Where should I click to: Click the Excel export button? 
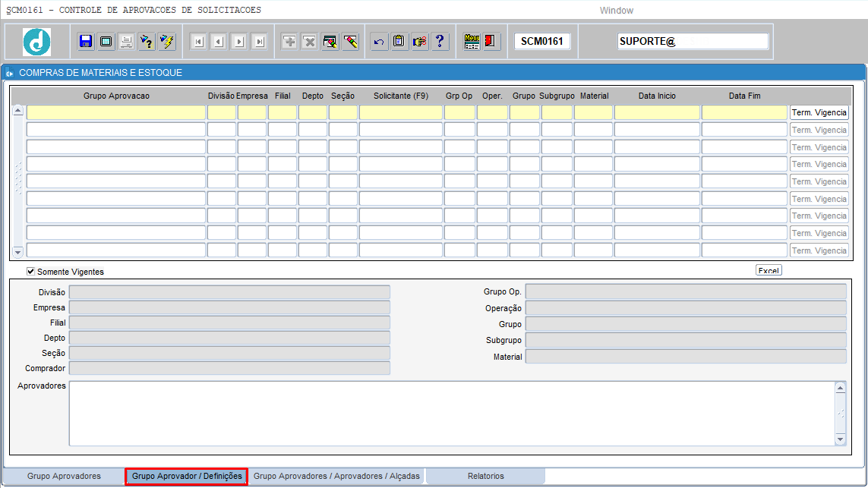[769, 270]
